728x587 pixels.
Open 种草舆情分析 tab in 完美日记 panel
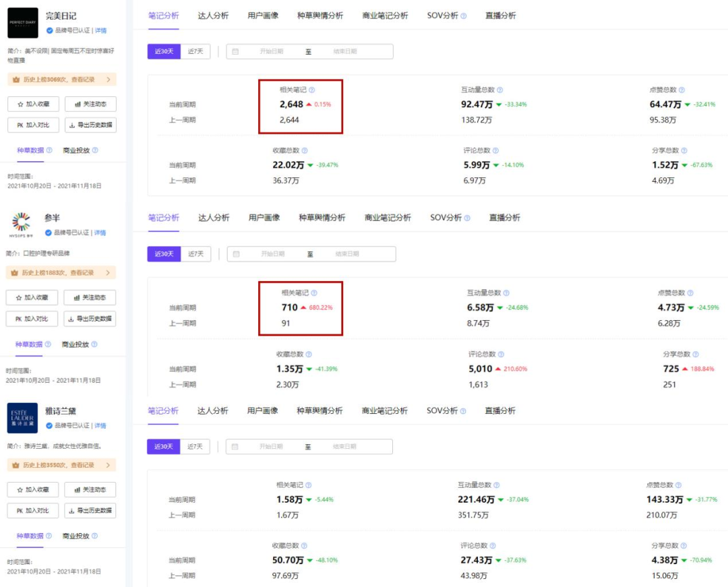point(320,16)
